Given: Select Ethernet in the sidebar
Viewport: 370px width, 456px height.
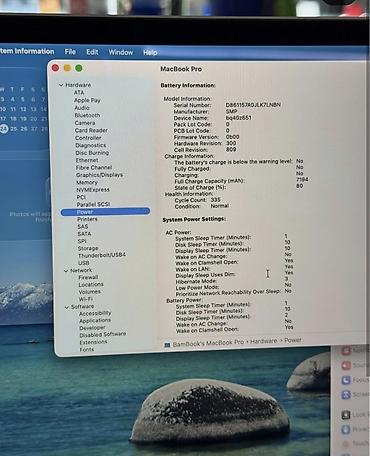Looking at the screenshot, I should [87, 160].
